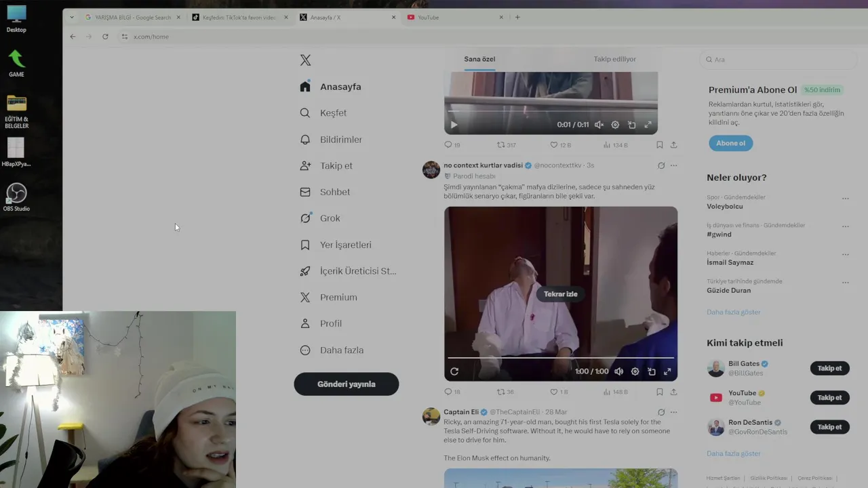This screenshot has height=488, width=868.
Task: Mute the top video's sound
Action: [x=599, y=125]
